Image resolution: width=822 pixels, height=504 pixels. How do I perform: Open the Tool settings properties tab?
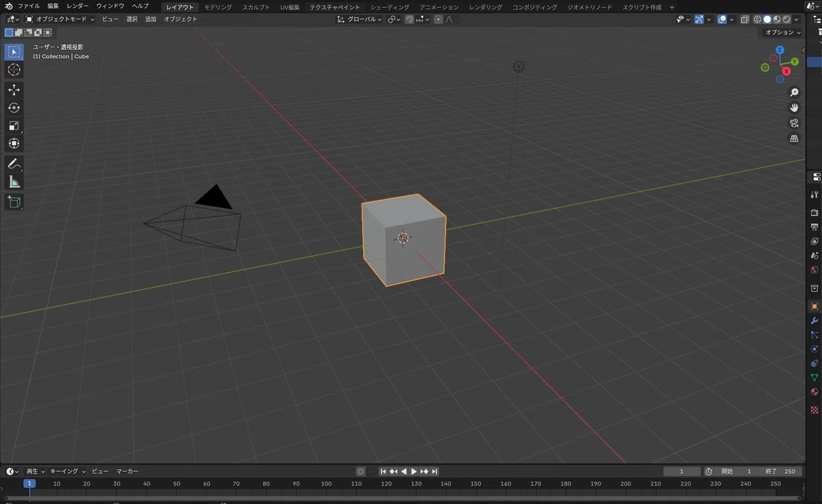(814, 194)
